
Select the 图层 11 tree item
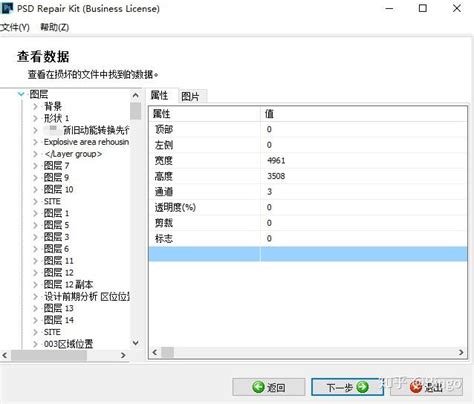click(58, 261)
